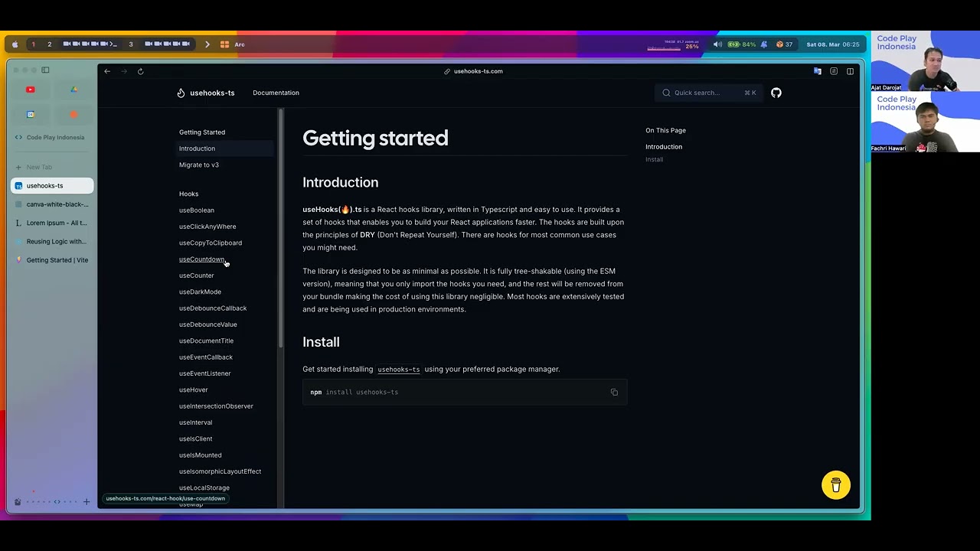Open the useBoolean hook page

197,210
